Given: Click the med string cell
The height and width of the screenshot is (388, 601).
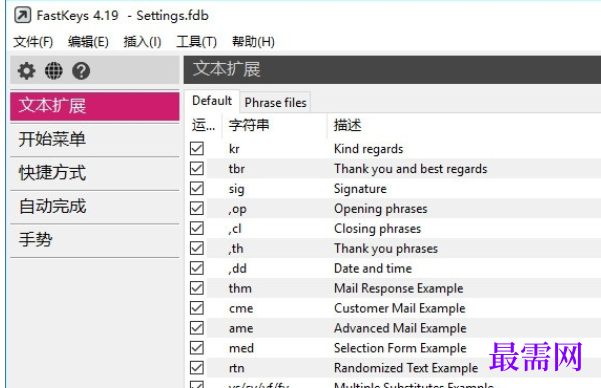Looking at the screenshot, I should [241, 348].
